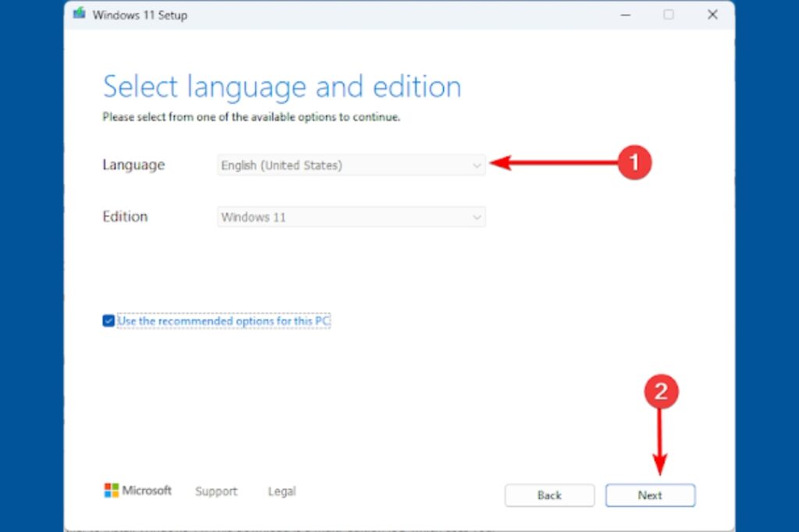Image resolution: width=799 pixels, height=532 pixels.
Task: Click the 'Windows 11 Setup' title bar text
Action: tap(140, 16)
